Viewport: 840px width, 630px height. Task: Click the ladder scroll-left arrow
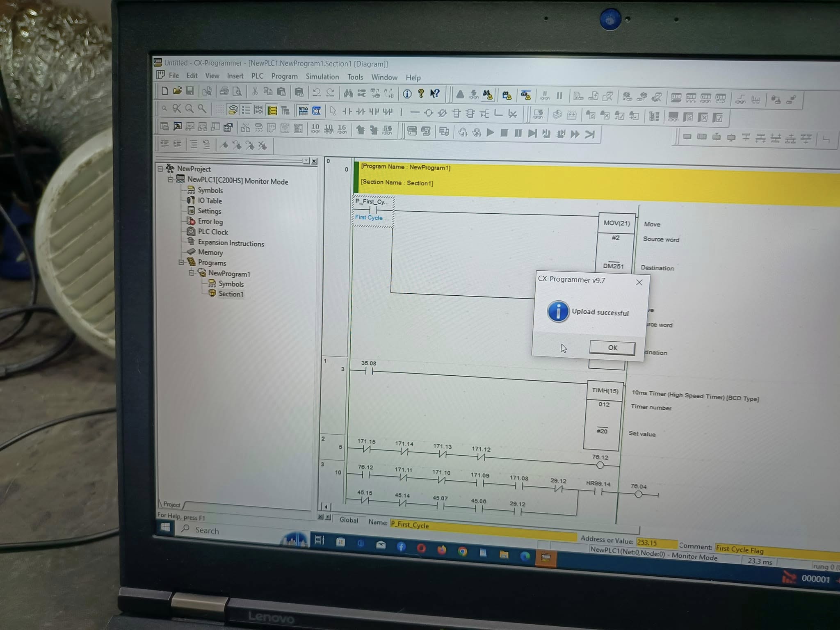tap(326, 507)
